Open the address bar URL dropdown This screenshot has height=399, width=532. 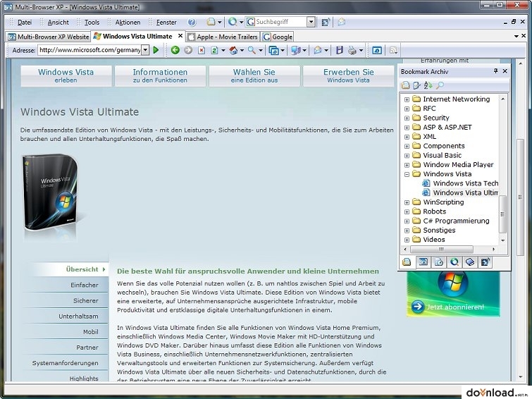(145, 50)
